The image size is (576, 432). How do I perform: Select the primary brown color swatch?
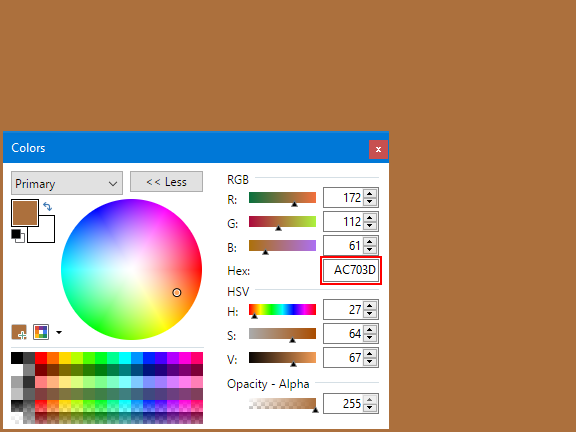click(x=25, y=213)
